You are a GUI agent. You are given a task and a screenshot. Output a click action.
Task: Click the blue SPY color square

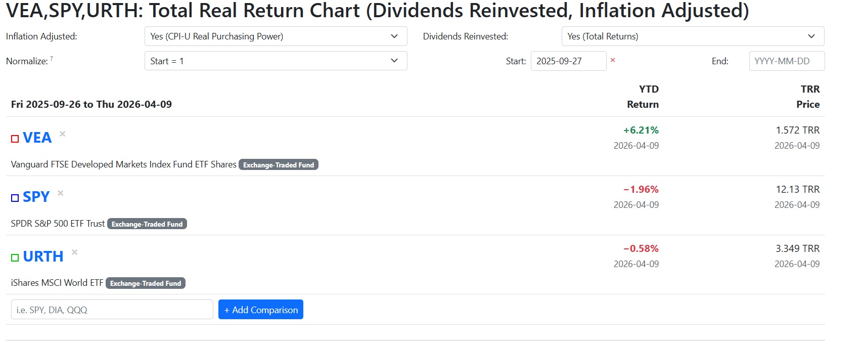click(15, 198)
